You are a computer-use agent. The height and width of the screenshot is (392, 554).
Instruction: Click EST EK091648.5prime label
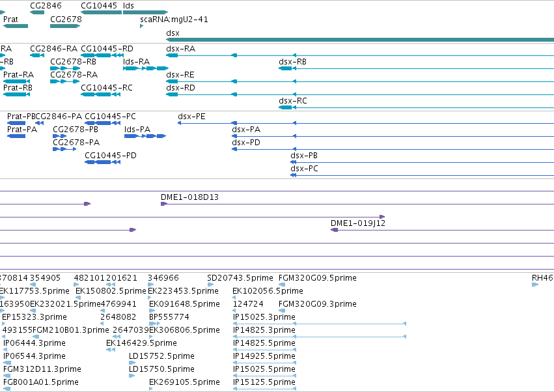(x=184, y=304)
